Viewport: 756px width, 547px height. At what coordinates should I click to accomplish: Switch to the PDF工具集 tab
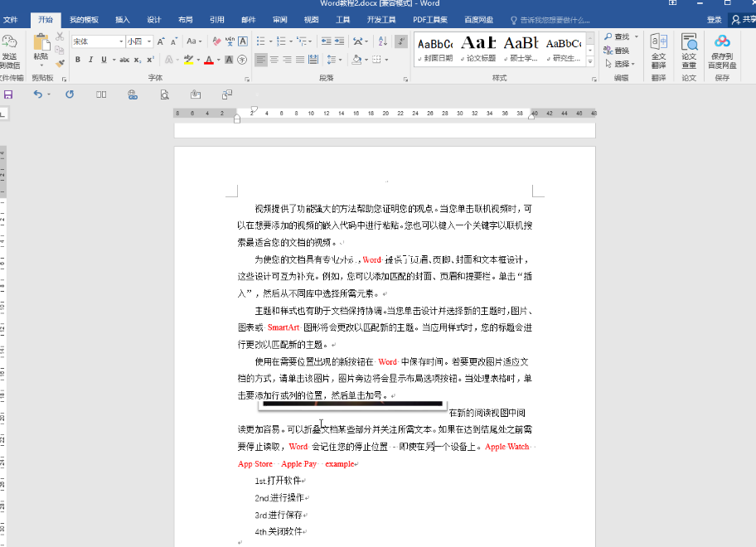pos(430,20)
